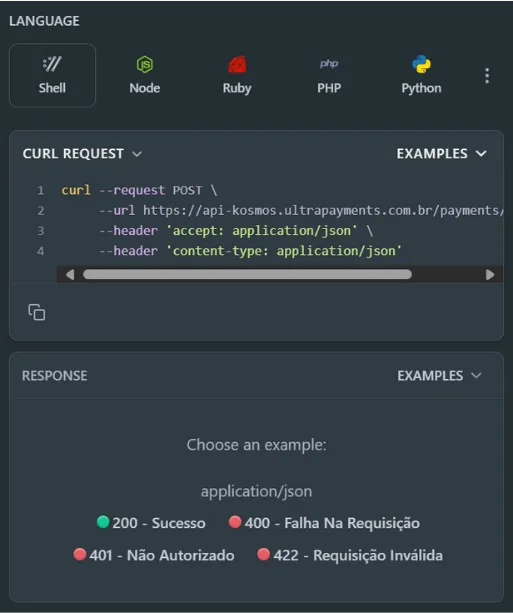Click the POST method text

187,190
